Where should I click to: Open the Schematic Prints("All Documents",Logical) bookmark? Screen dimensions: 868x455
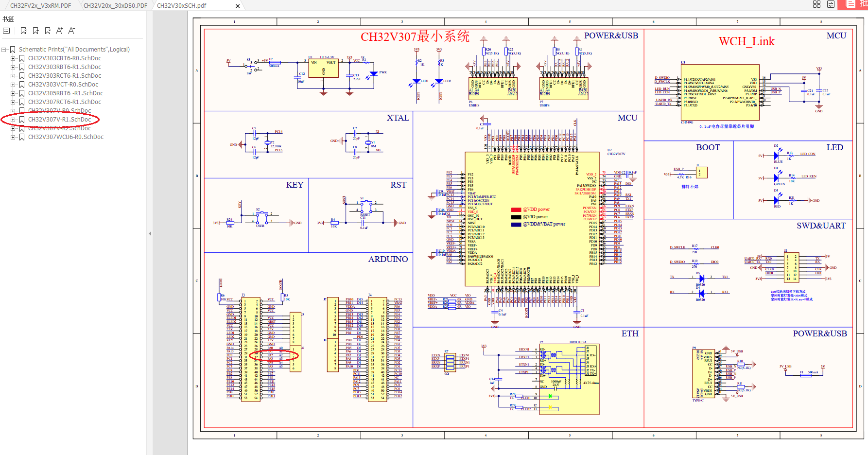point(74,50)
